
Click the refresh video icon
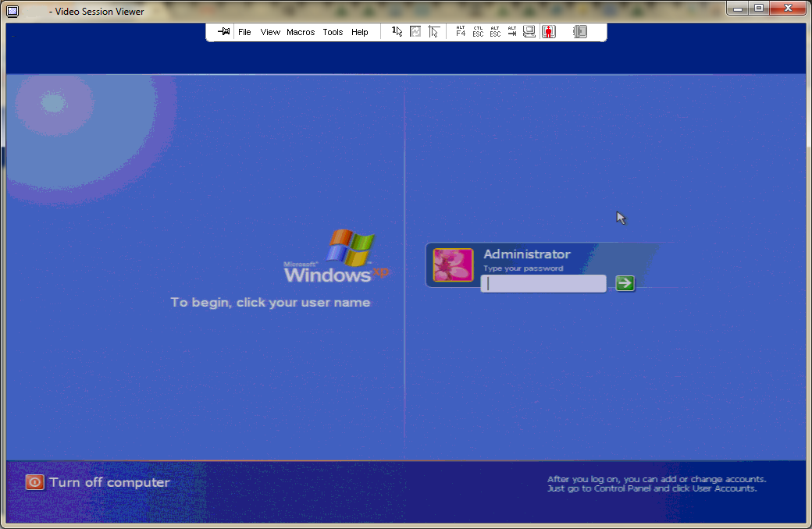click(x=415, y=31)
